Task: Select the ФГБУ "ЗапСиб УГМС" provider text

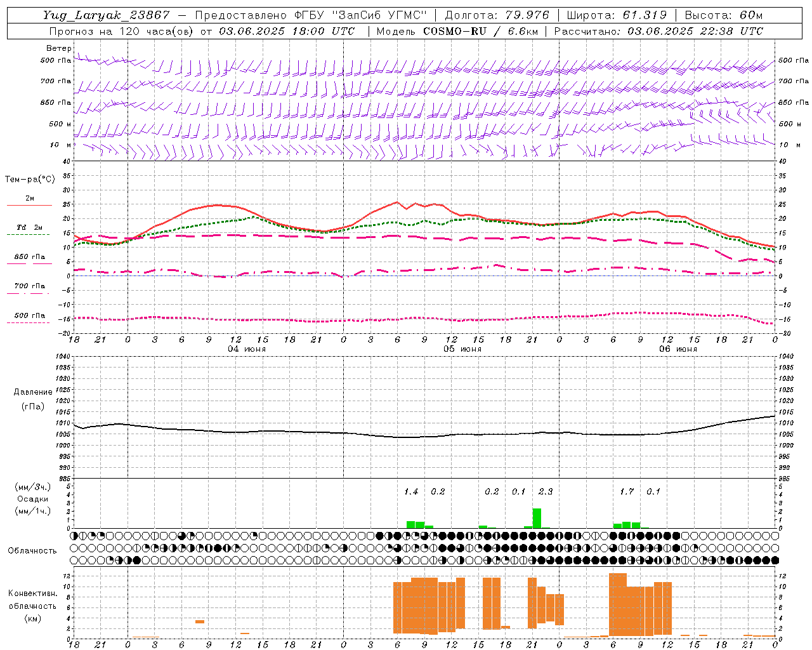Action: click(359, 15)
